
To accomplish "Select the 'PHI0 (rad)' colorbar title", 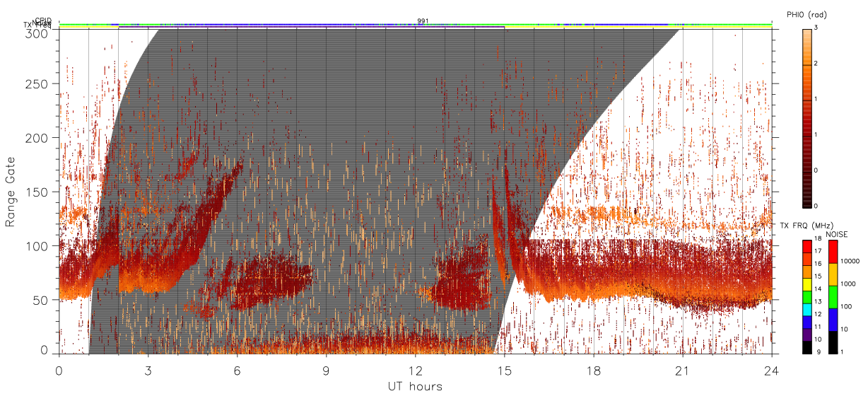I will click(807, 14).
